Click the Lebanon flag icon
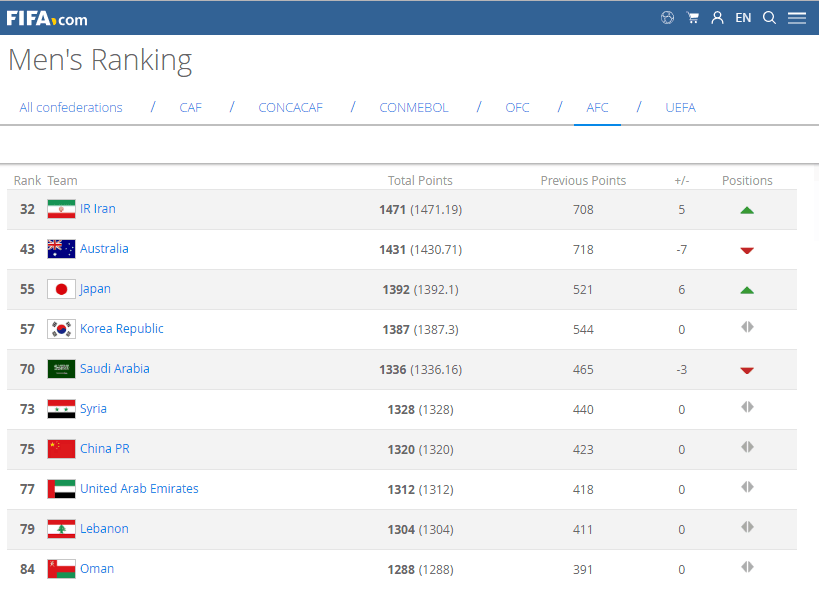 (x=61, y=529)
